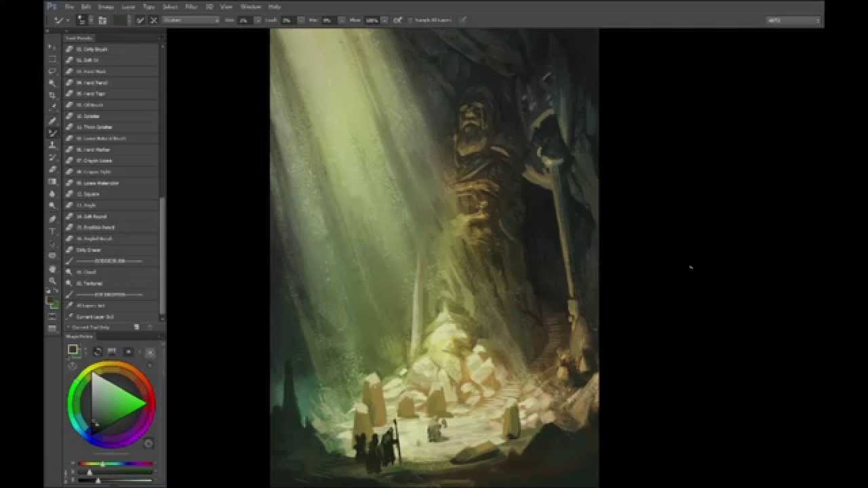868x488 pixels.
Task: Select the Soft Round preset
Action: 112,216
